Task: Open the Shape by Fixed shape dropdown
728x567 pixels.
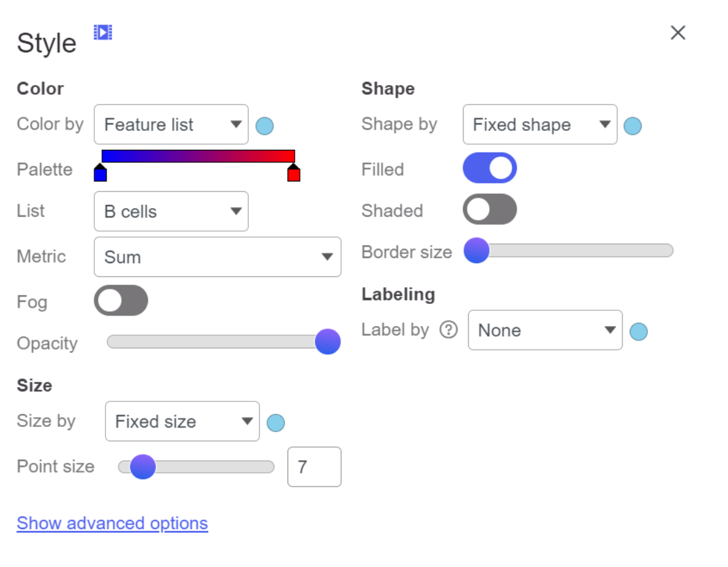Action: [x=540, y=124]
